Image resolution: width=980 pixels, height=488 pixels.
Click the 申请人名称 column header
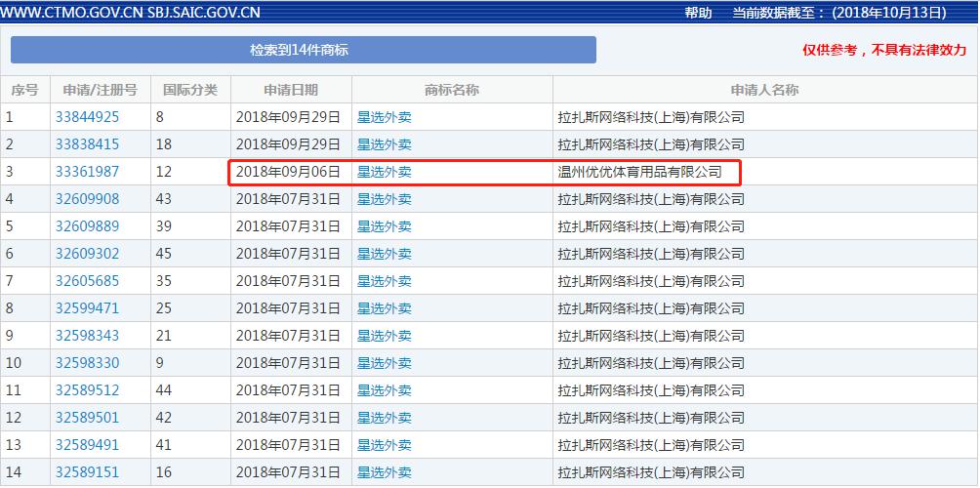point(764,90)
